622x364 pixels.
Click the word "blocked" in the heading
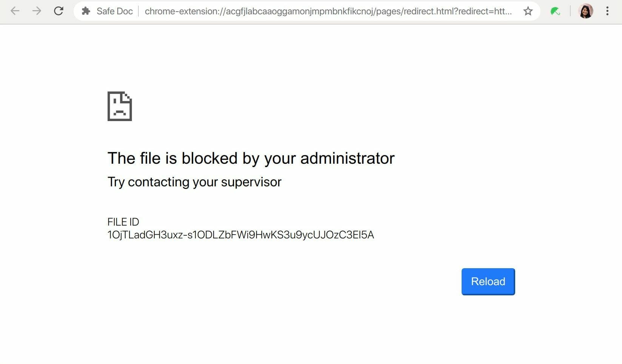pyautogui.click(x=209, y=158)
